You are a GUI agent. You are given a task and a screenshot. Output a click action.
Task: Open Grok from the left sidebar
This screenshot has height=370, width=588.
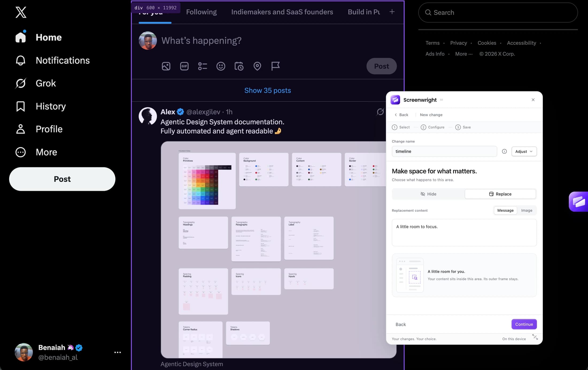tap(36, 83)
